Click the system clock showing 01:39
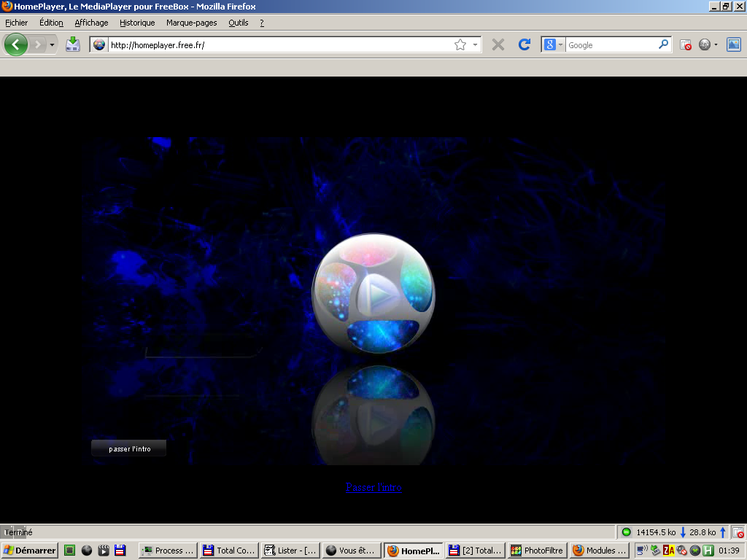747x560 pixels. (729, 551)
